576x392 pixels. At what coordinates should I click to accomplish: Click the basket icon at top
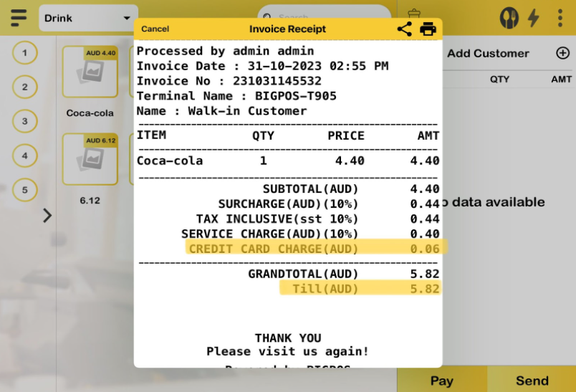[413, 14]
